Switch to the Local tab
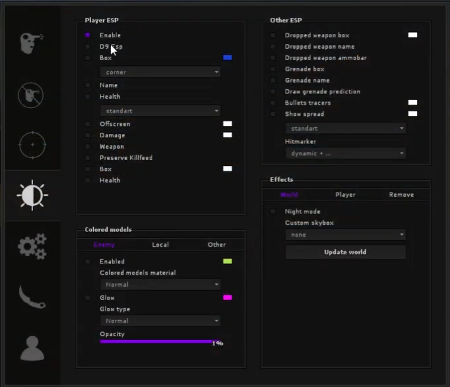Screen dimensions: 450x387 (x=160, y=245)
